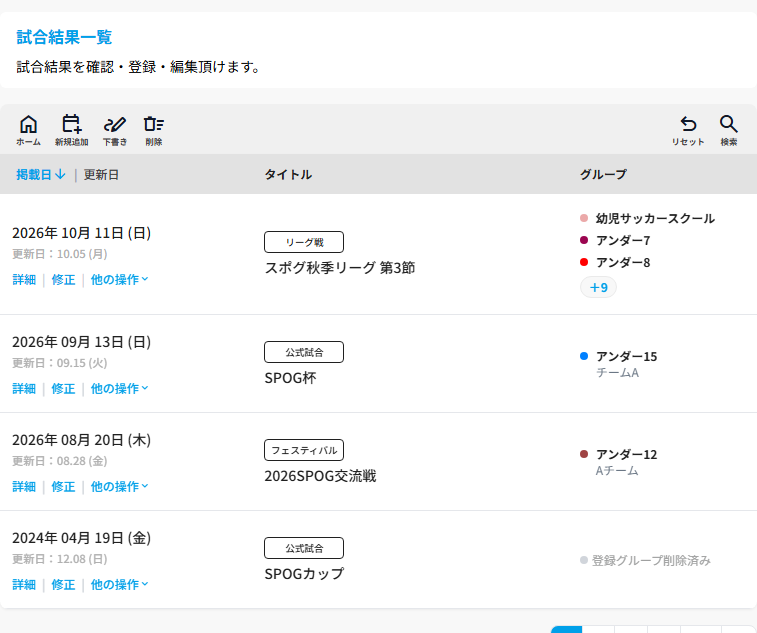Click the 幼児サッカースクール group
757x633 pixels.
pyautogui.click(x=655, y=218)
